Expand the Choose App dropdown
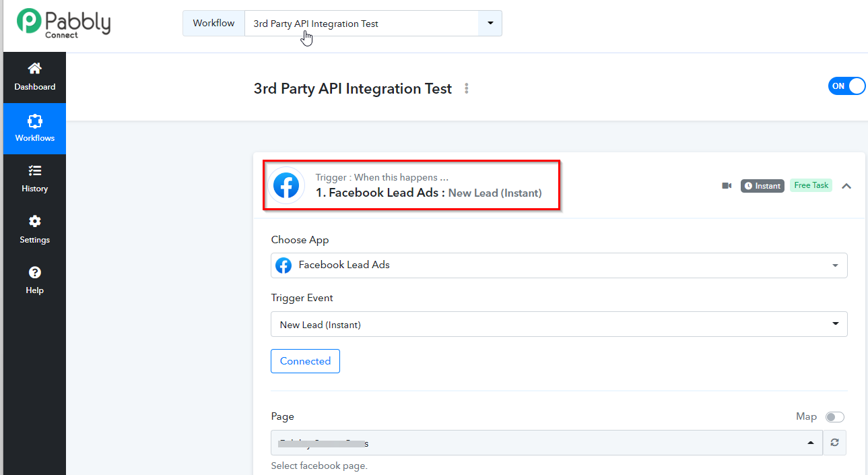868x475 pixels. (x=835, y=265)
